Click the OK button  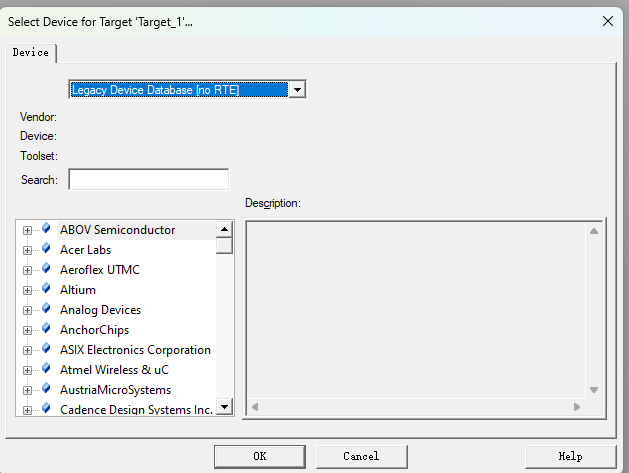[x=260, y=457]
